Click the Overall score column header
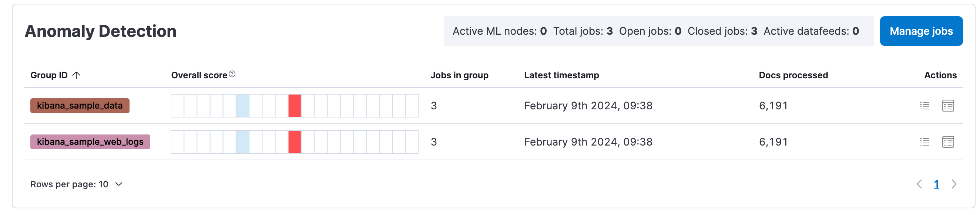This screenshot has width=980, height=215. point(199,75)
